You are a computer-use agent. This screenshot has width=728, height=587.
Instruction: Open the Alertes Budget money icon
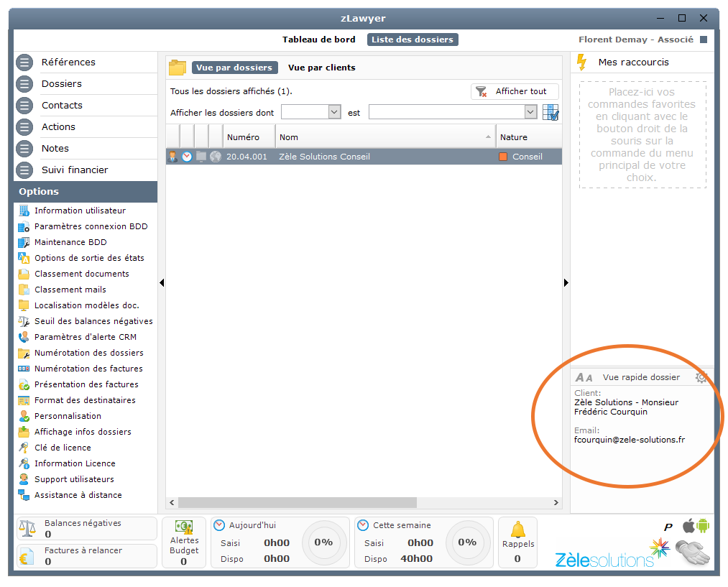pyautogui.click(x=184, y=527)
